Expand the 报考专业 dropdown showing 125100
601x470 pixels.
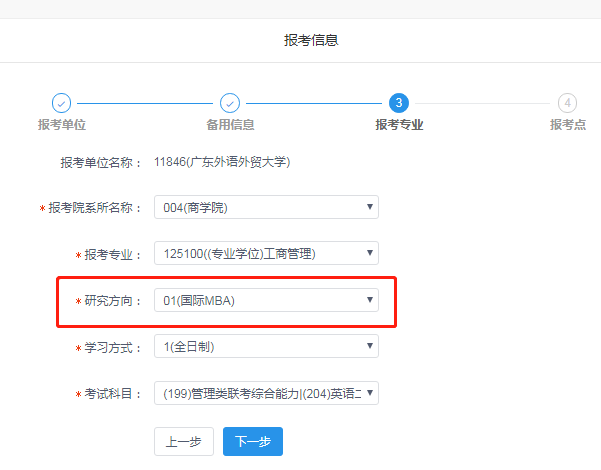[x=266, y=254]
